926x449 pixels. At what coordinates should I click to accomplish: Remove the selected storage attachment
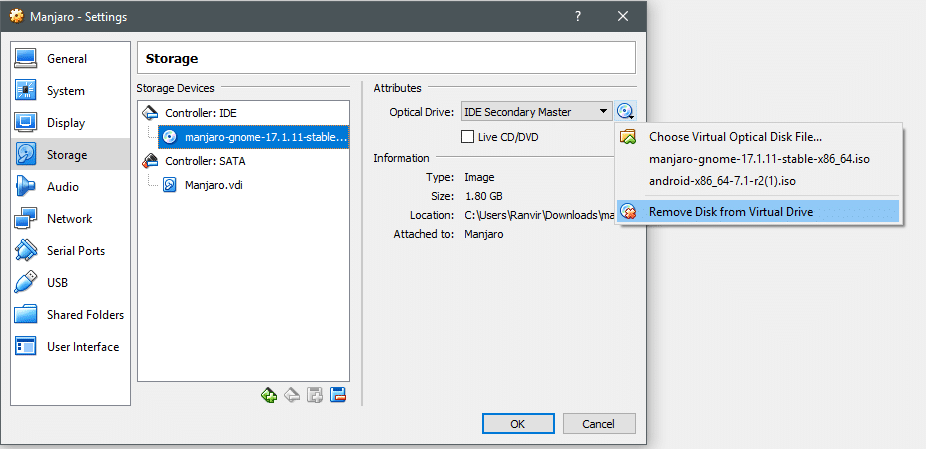pos(338,395)
